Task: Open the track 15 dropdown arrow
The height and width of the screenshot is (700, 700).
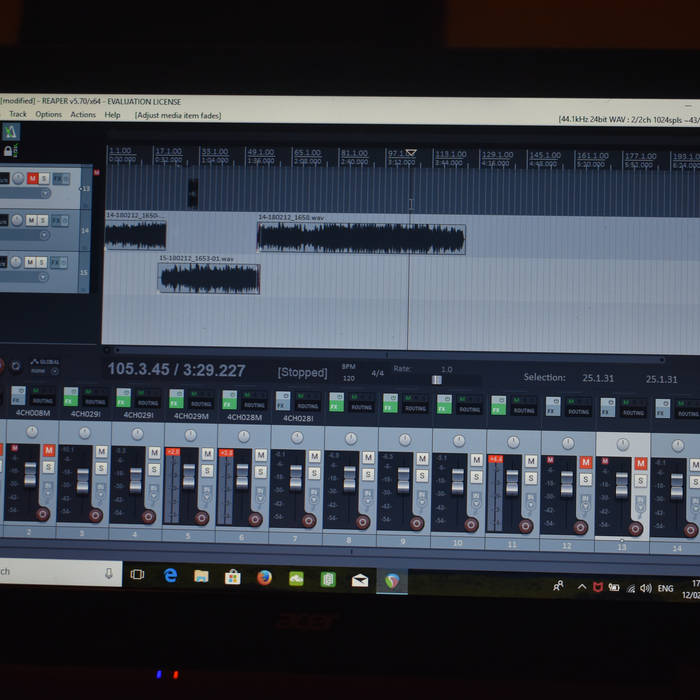Action: [x=43, y=277]
